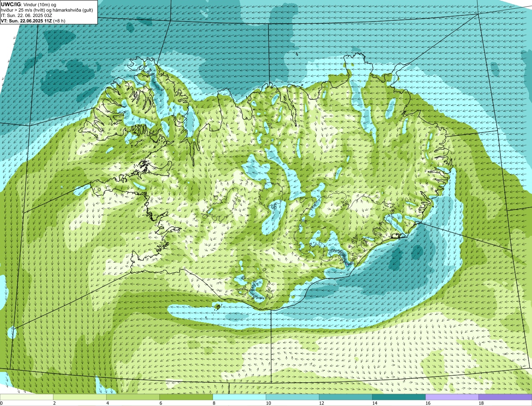Select the "16" label on the color scale

428,403
